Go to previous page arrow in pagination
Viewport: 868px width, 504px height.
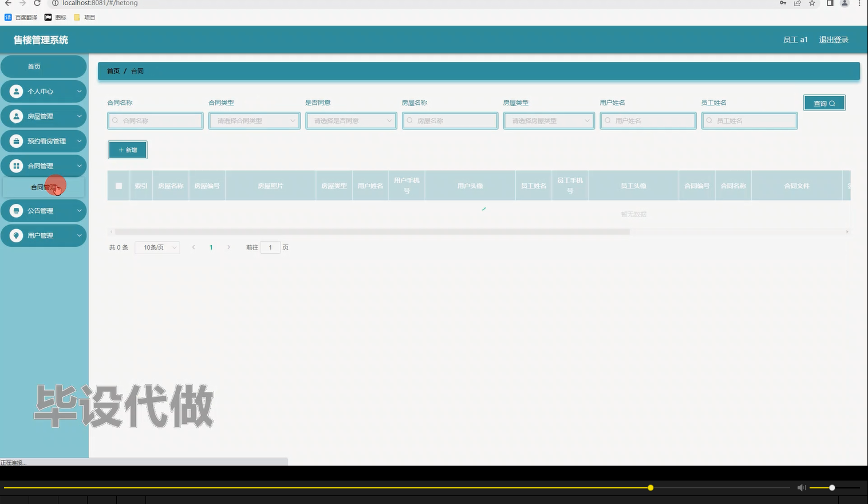[x=194, y=247]
